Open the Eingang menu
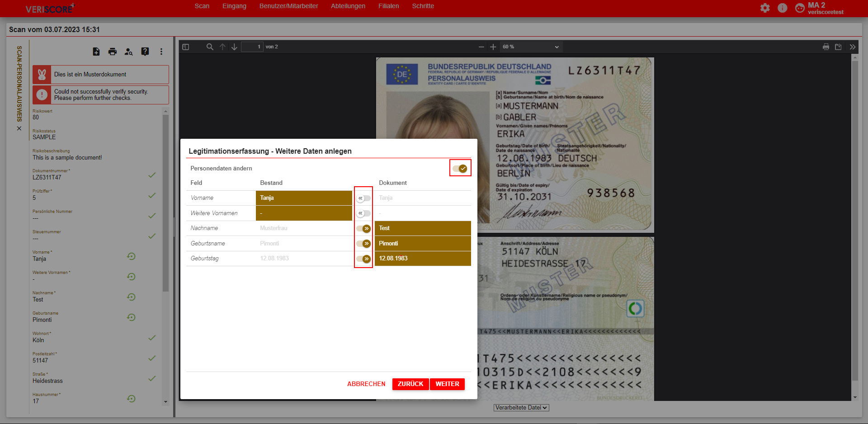 click(234, 6)
